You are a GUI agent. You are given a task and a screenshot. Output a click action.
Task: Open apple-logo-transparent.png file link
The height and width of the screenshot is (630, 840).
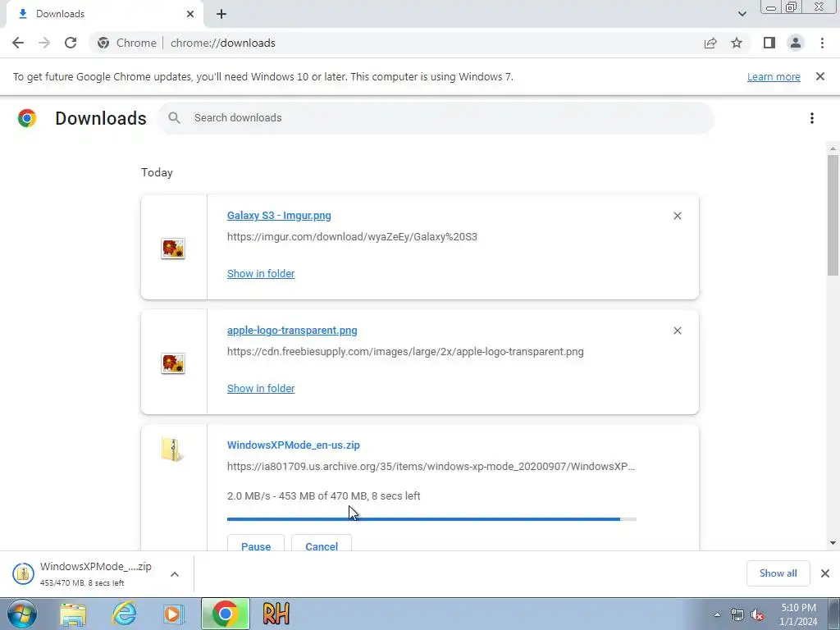click(x=292, y=330)
